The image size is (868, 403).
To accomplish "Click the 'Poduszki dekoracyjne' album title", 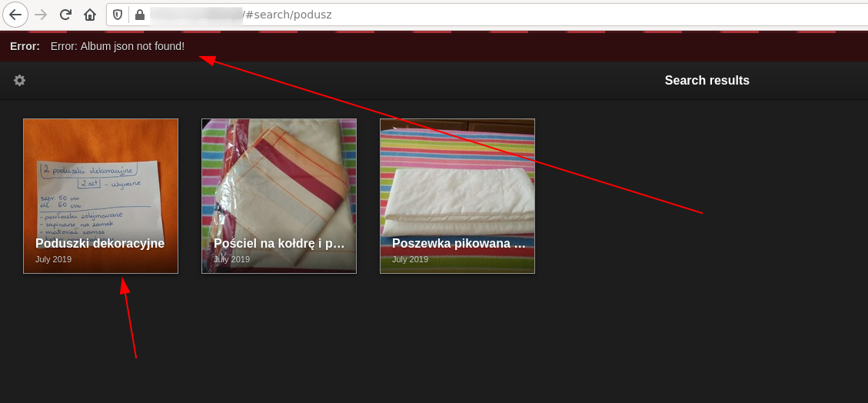I will (x=100, y=243).
